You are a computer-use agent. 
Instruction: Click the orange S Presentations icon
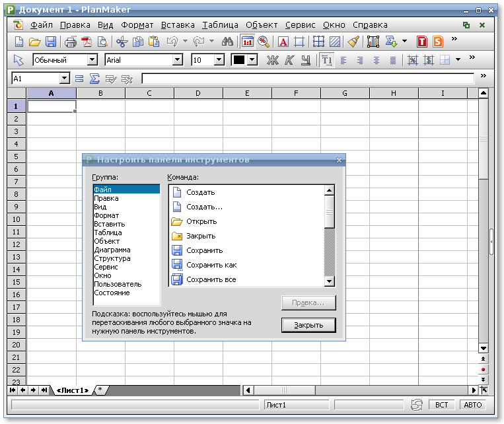pos(438,42)
